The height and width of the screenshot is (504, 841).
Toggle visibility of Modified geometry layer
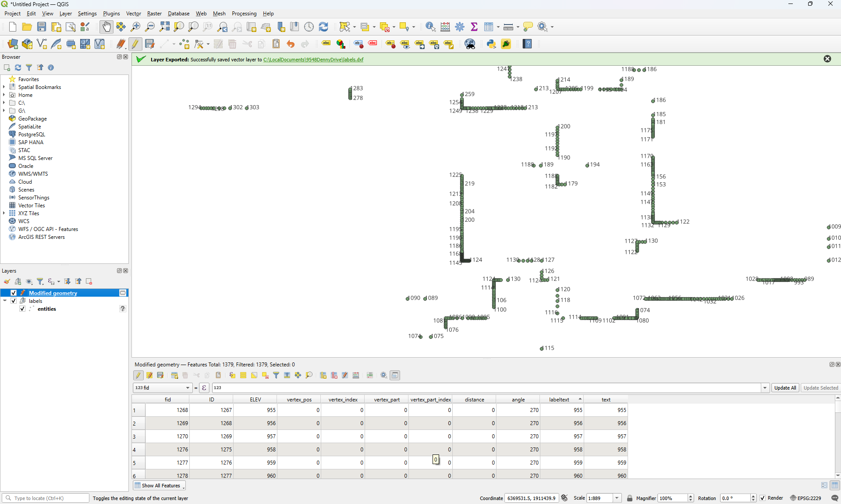coord(14,293)
